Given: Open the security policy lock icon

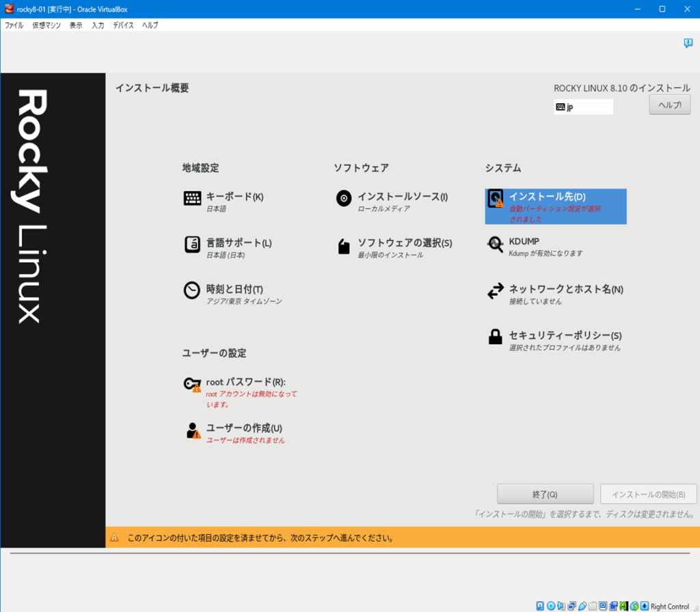Looking at the screenshot, I should [x=495, y=337].
